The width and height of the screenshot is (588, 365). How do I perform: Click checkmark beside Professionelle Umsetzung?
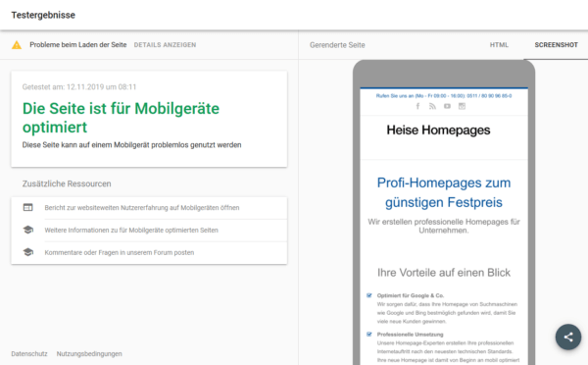point(369,335)
